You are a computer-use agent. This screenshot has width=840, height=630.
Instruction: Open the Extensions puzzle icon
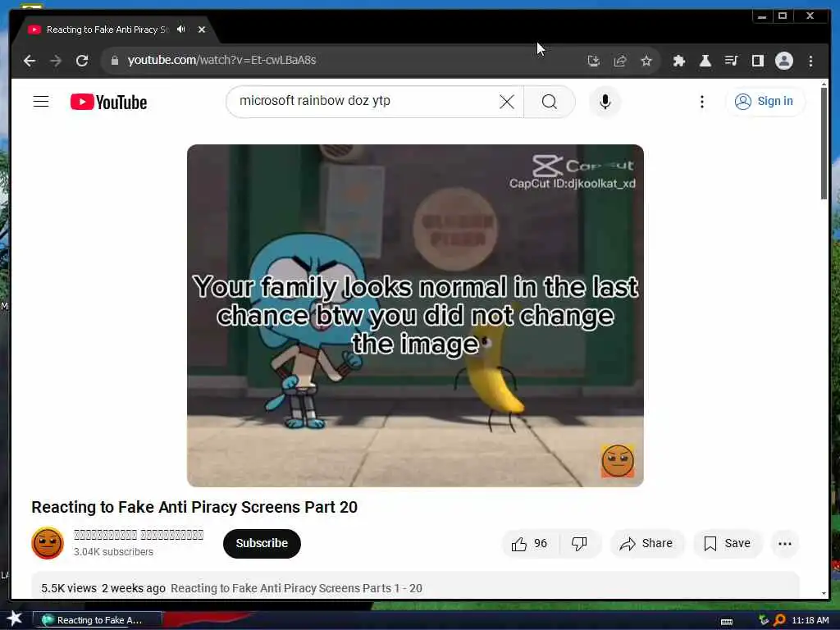[678, 61]
